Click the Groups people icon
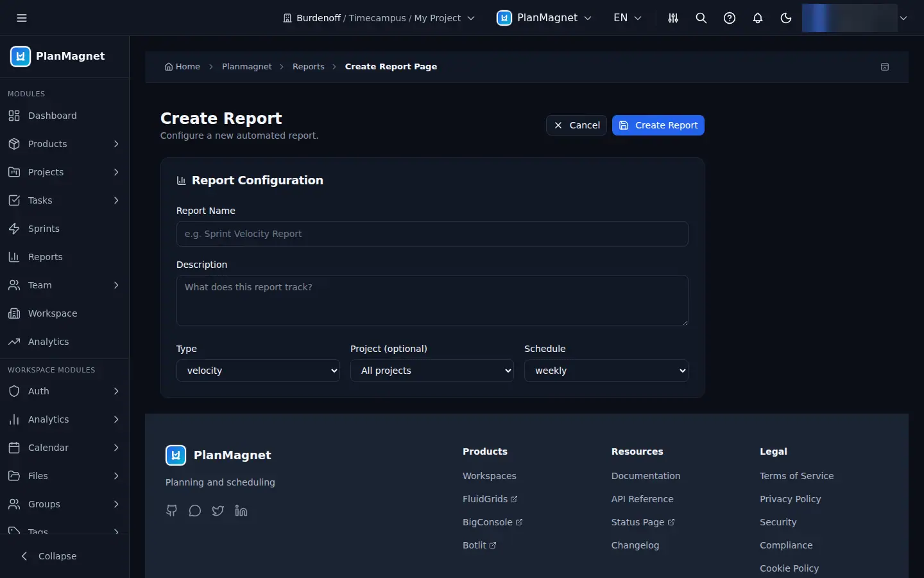 (14, 504)
